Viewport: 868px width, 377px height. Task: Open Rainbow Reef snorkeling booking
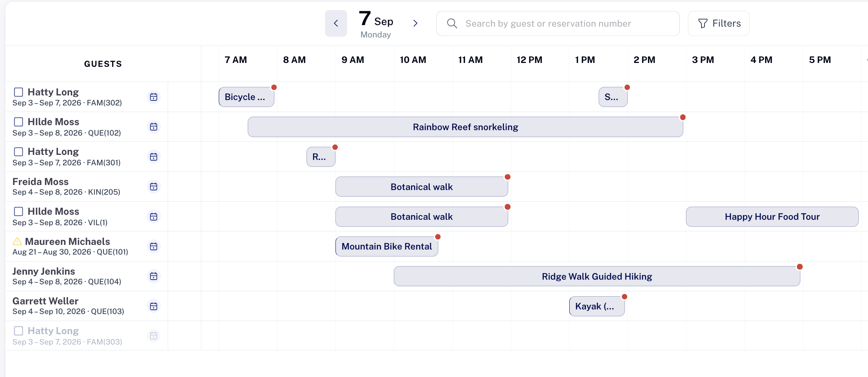click(465, 127)
